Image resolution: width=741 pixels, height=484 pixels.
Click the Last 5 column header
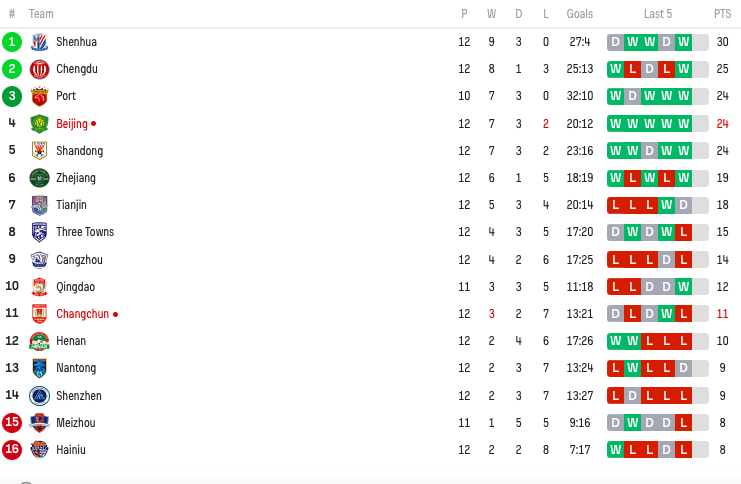pos(657,14)
